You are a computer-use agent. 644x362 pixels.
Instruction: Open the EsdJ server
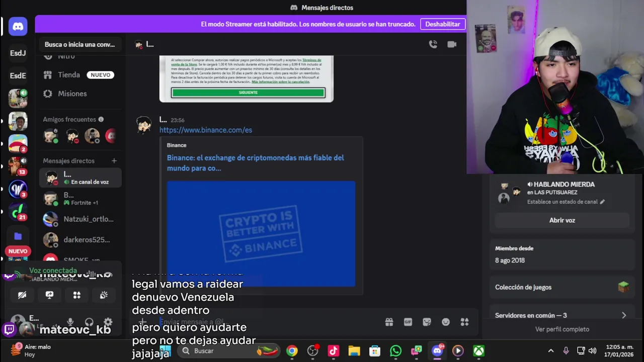(18, 53)
